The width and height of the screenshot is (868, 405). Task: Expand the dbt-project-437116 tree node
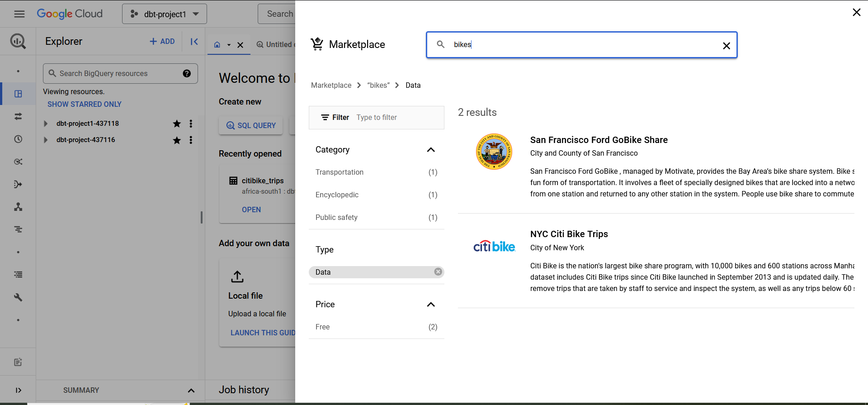click(45, 140)
